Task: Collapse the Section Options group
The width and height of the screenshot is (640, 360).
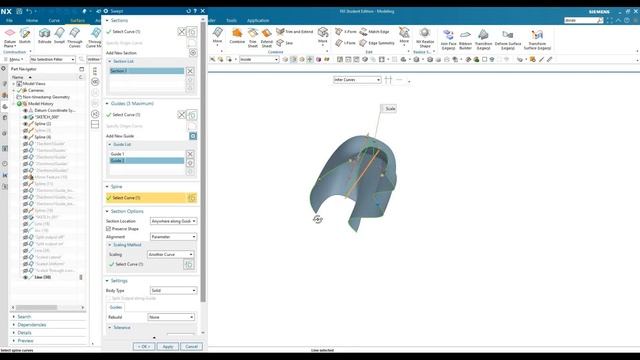Action: point(107,211)
